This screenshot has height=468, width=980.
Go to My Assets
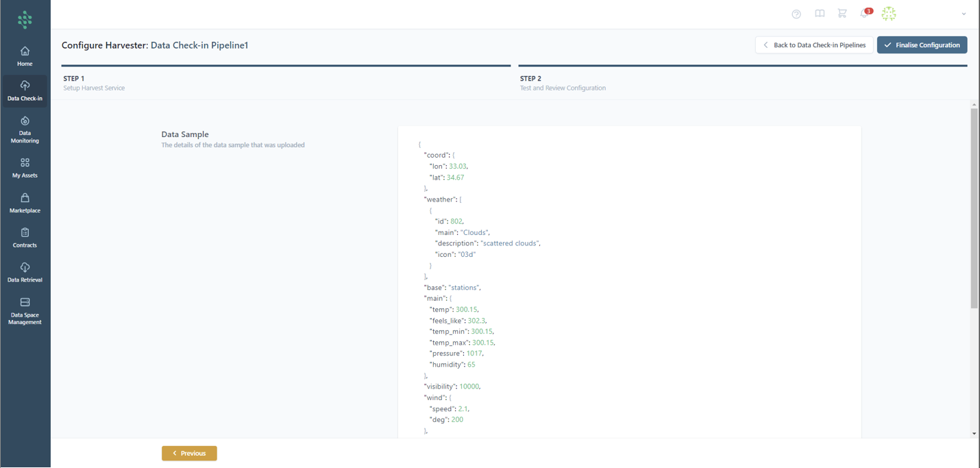point(25,168)
